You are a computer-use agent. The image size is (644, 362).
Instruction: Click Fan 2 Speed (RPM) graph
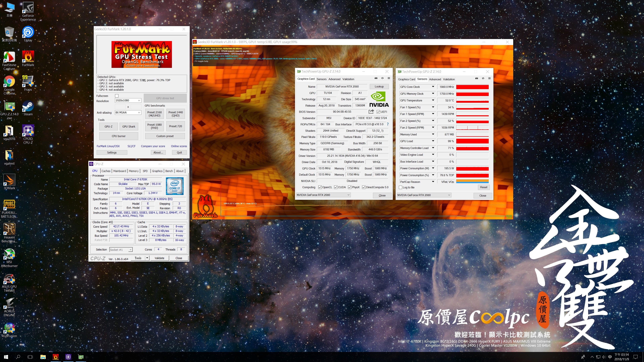point(472,127)
